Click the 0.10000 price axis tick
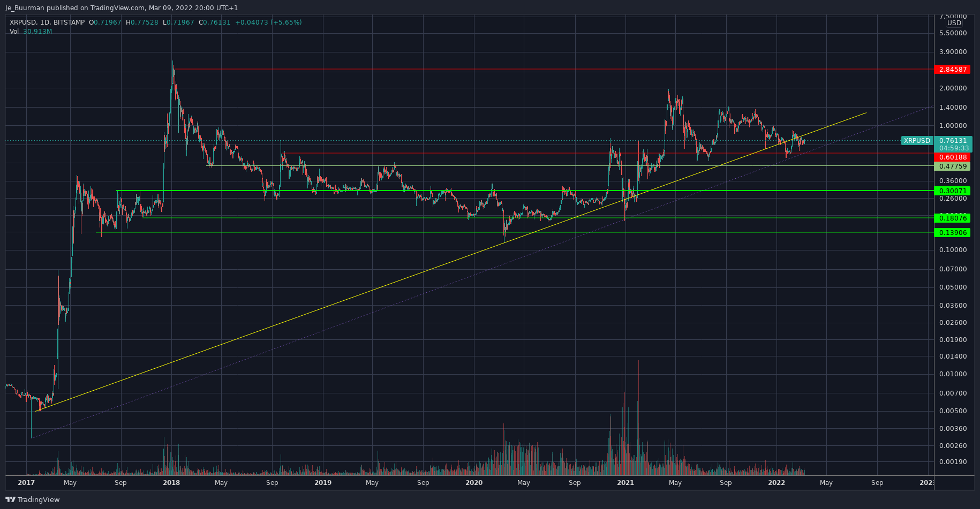The width and height of the screenshot is (980, 509). pos(953,250)
